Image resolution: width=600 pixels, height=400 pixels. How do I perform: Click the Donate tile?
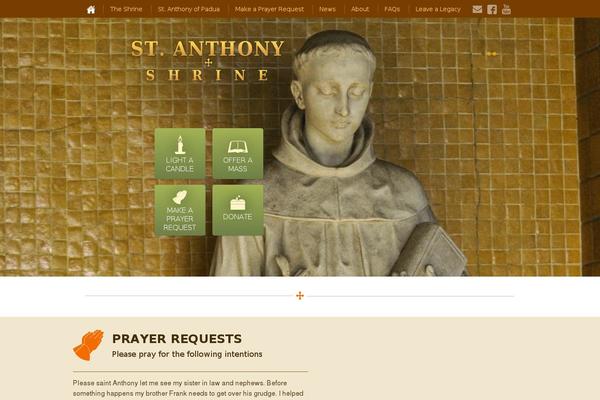coord(238,210)
